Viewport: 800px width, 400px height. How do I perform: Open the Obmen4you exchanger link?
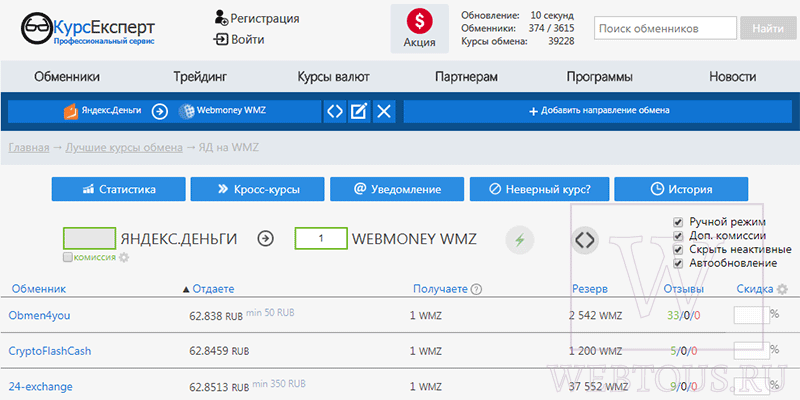(39, 315)
